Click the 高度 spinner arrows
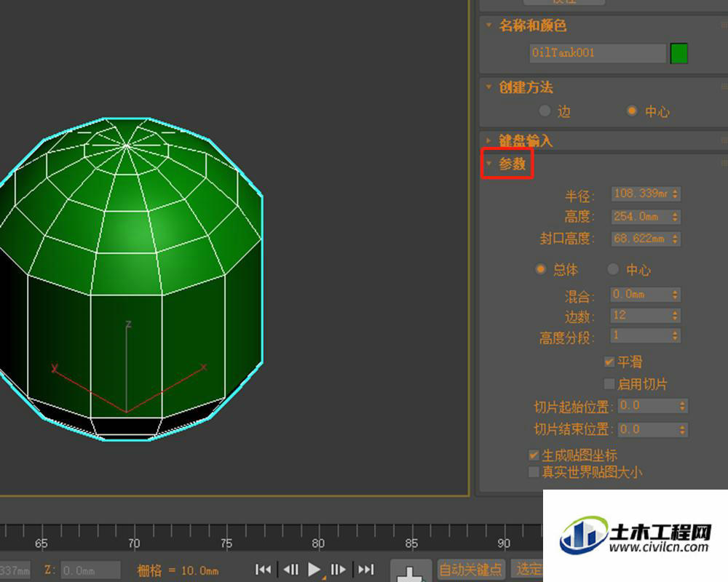 pyautogui.click(x=676, y=216)
